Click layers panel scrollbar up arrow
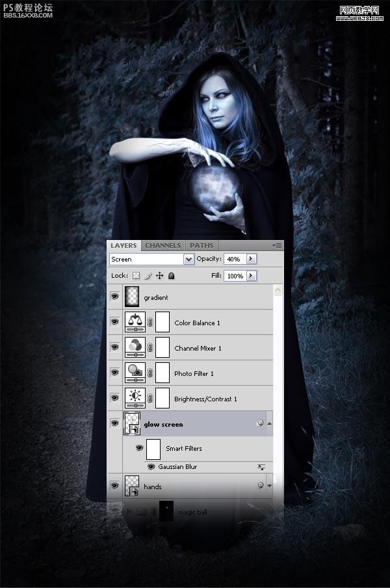The height and width of the screenshot is (588, 390). (278, 290)
